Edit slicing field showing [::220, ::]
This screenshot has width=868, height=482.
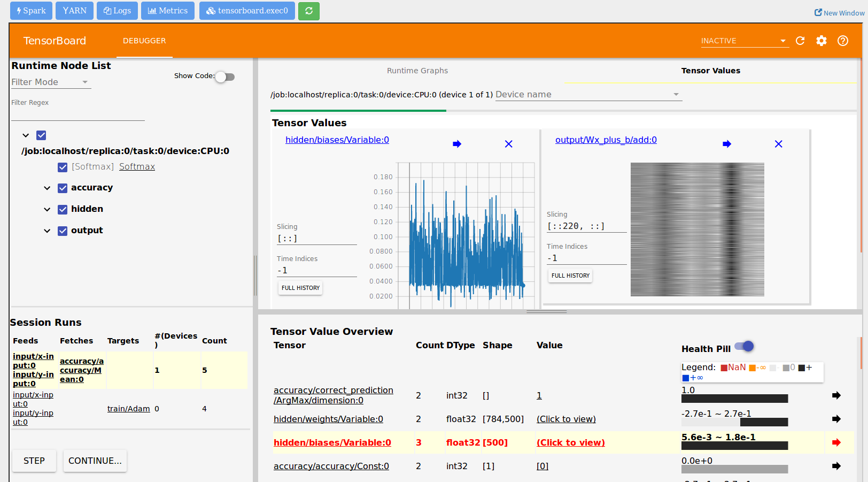click(x=586, y=226)
